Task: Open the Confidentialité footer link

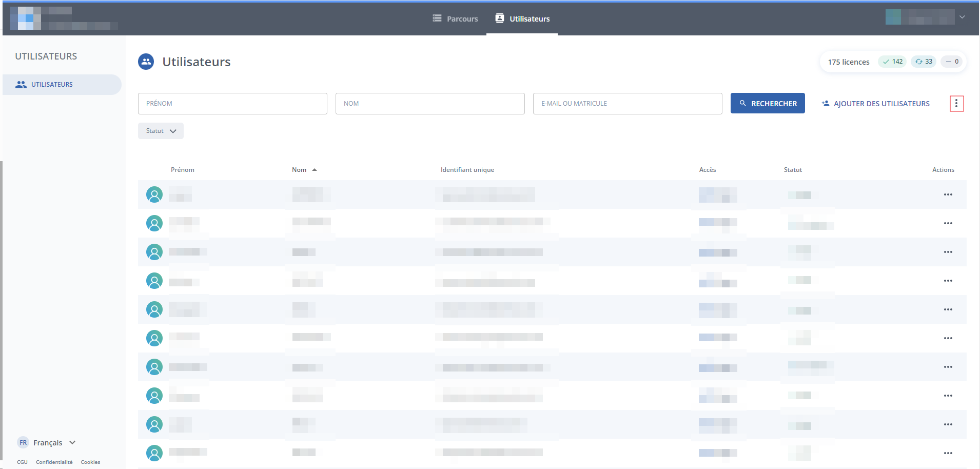Action: (x=54, y=462)
